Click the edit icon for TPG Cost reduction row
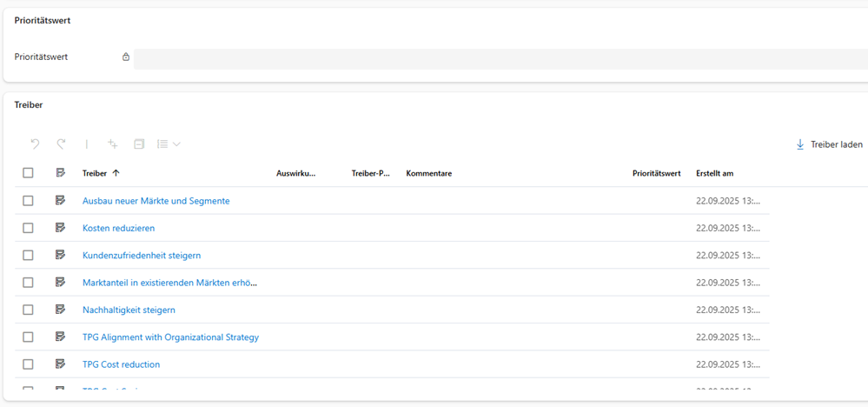This screenshot has height=407, width=868. tap(60, 364)
